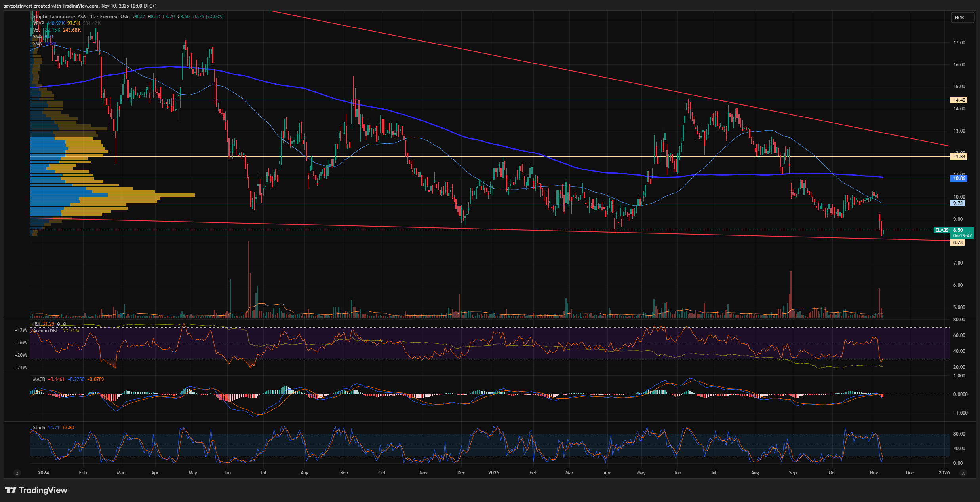The width and height of the screenshot is (980, 502).
Task: Click the blue 10.86 price label
Action: click(959, 178)
